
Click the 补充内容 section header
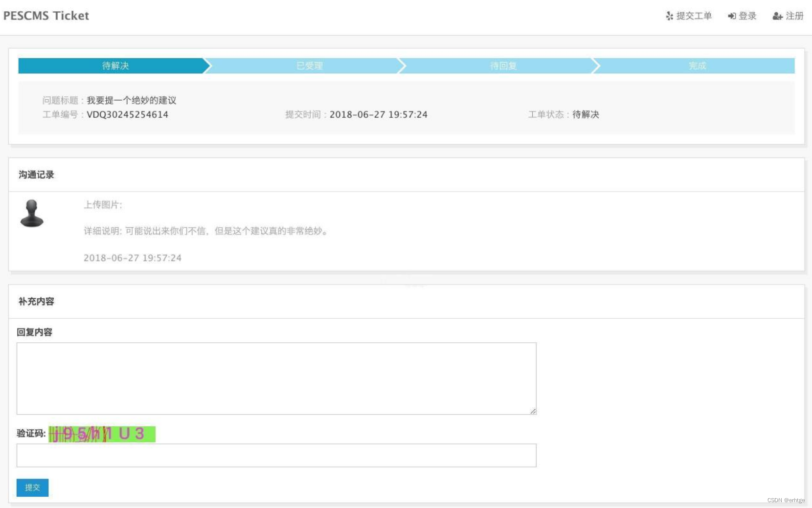tap(35, 301)
